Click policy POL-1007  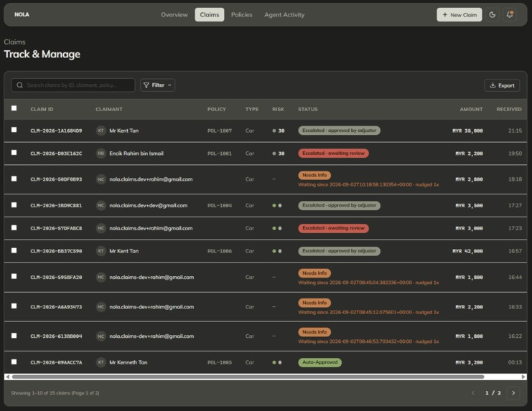pos(220,131)
